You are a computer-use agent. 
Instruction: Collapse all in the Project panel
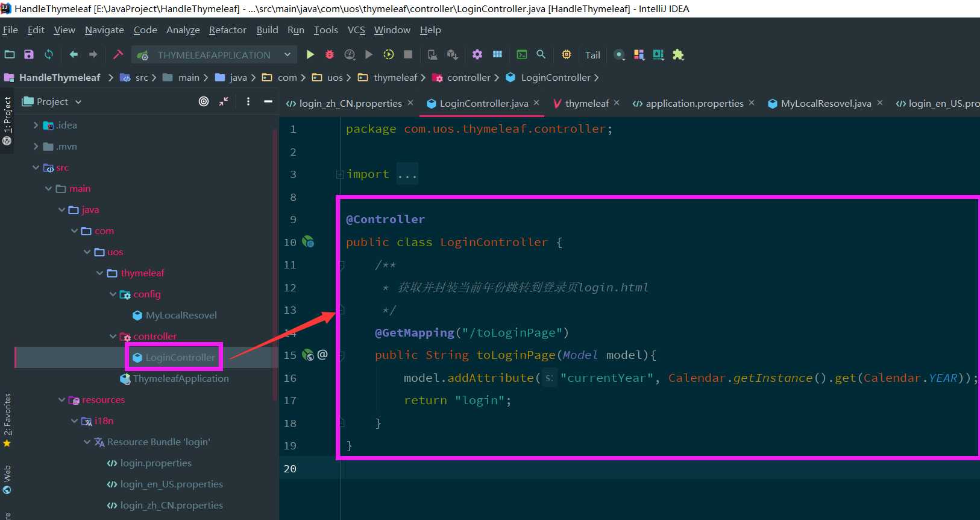coord(224,101)
